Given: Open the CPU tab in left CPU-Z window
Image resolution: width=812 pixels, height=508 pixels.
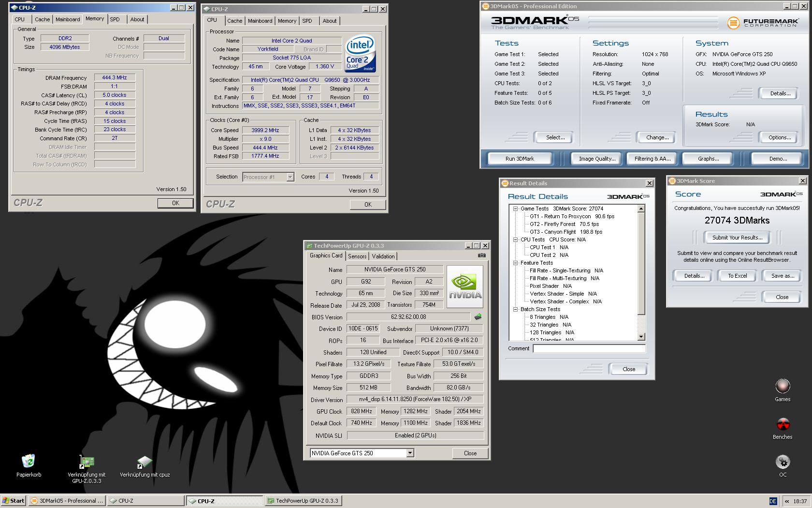Looking at the screenshot, I should (x=20, y=19).
